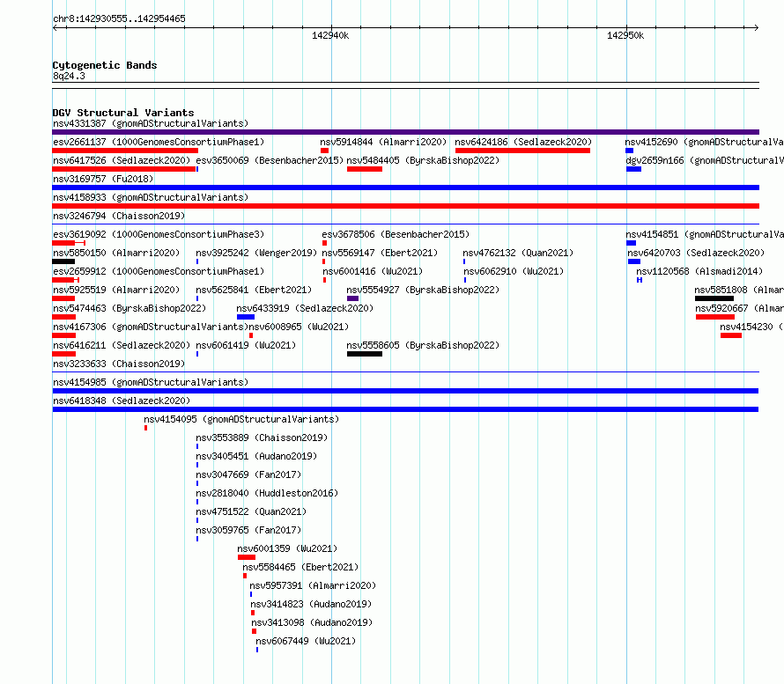Select nsv5558605 (ByrskaBishop2022) label
This screenshot has height=684, width=784.
pos(423,345)
